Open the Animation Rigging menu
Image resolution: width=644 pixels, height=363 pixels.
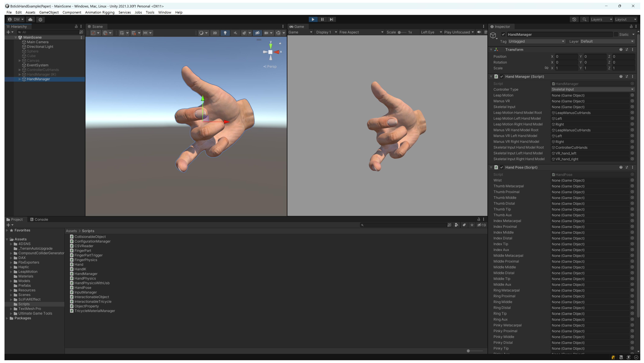click(100, 12)
